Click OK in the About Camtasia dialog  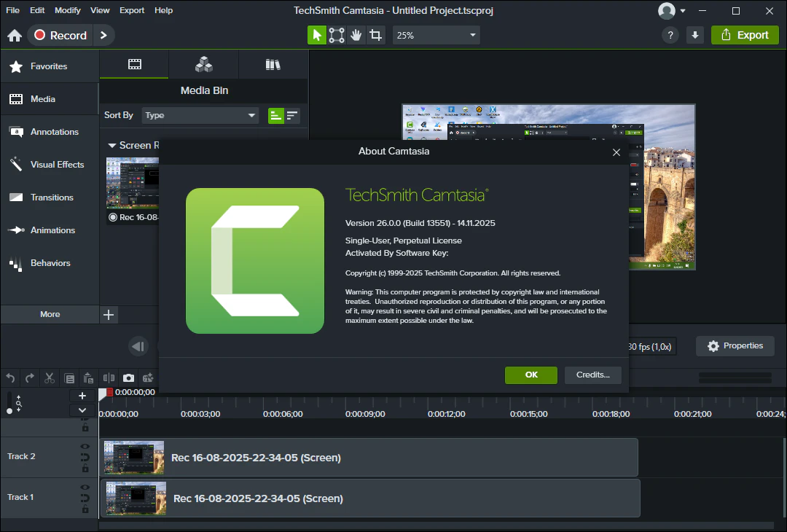[530, 375]
